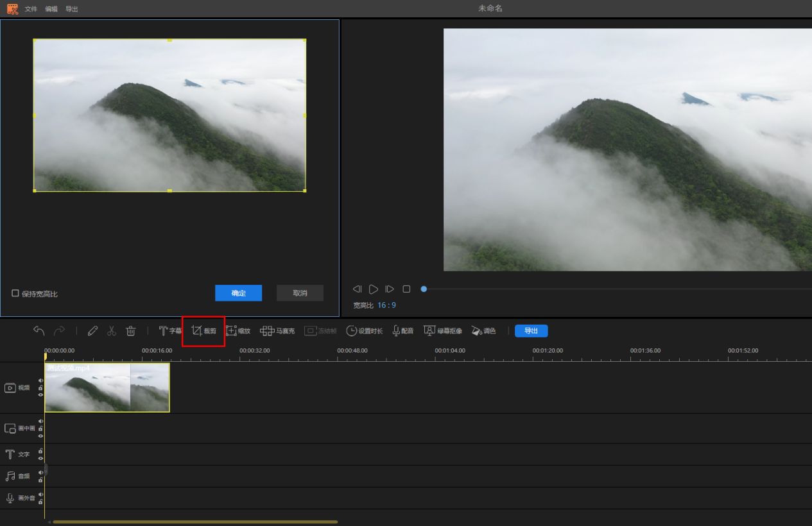Viewport: 812px width, 526px height.
Task: Add subtitles with the 字幕 tool
Action: pyautogui.click(x=170, y=331)
